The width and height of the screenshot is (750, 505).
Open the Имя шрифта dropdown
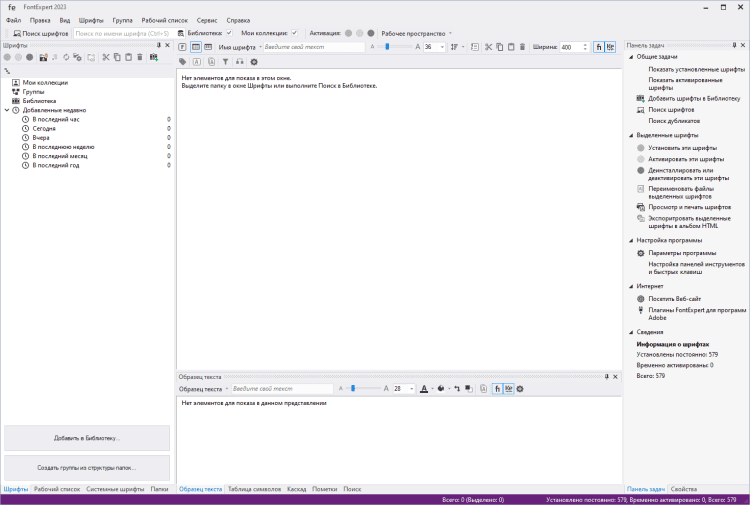pos(241,47)
